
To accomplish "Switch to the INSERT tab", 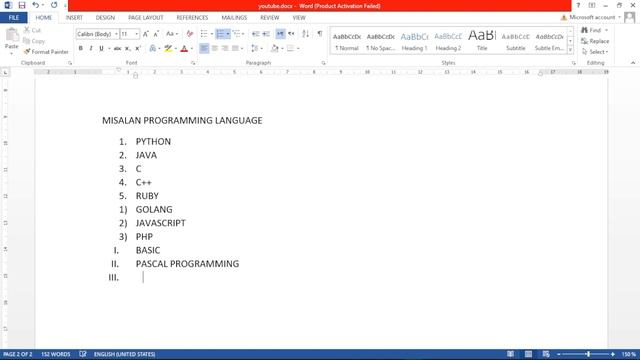I will point(74,18).
